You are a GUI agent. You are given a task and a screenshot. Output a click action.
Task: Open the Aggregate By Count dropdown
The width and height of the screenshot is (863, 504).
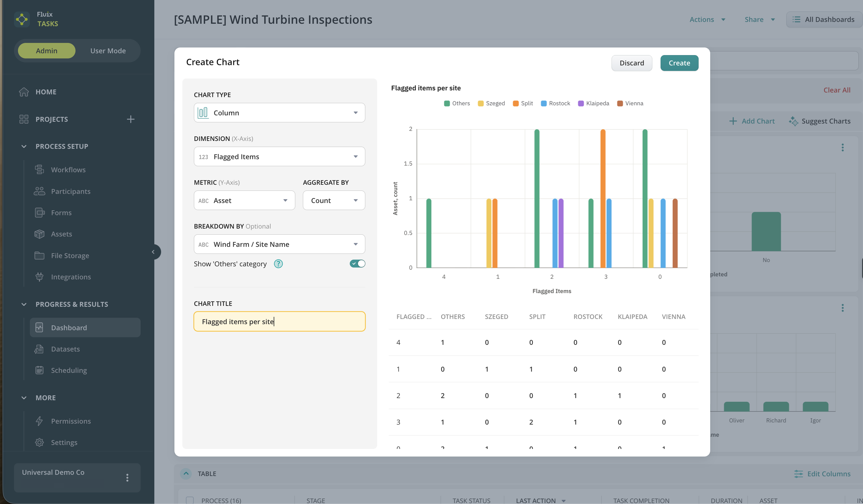coord(334,200)
